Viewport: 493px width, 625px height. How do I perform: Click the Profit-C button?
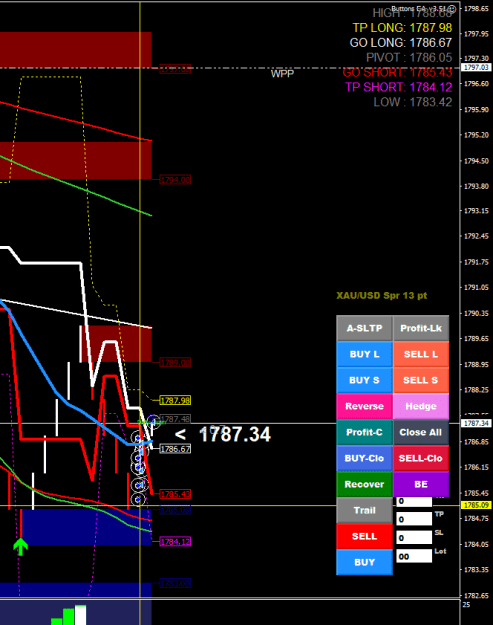pyautogui.click(x=364, y=432)
